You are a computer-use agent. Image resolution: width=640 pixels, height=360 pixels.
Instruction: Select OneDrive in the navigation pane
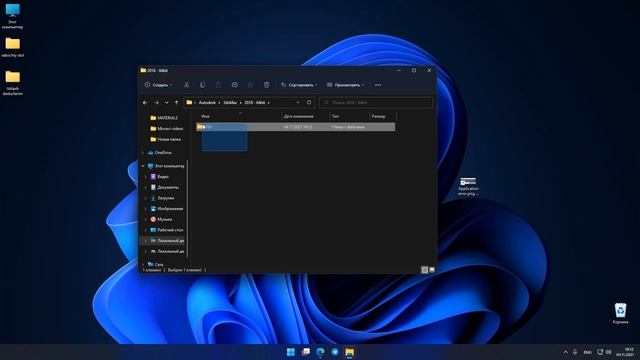click(x=160, y=153)
